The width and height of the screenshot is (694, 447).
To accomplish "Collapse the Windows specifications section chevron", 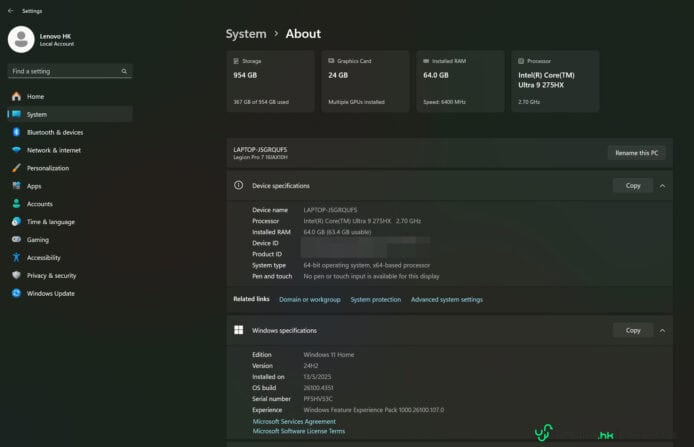I will pos(662,331).
